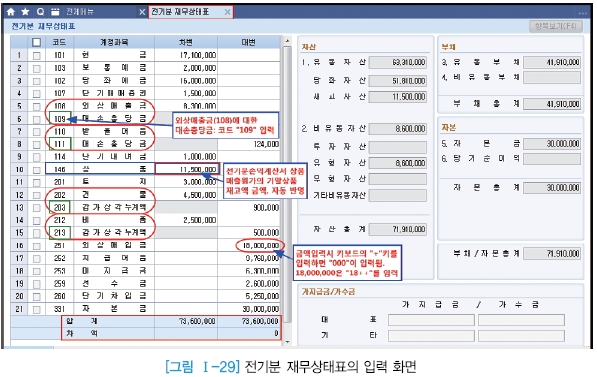
Task: Click the 유동부채 value field
Action: coord(552,62)
